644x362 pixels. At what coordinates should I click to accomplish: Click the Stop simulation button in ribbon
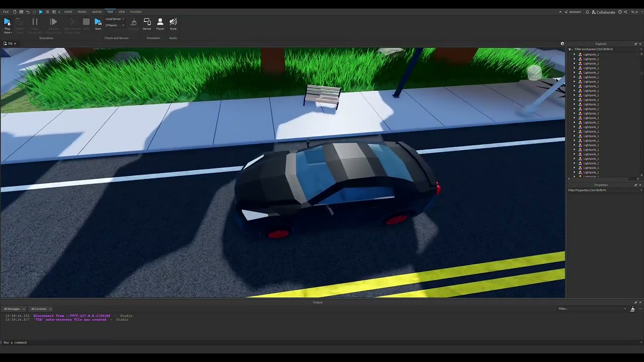tap(86, 24)
